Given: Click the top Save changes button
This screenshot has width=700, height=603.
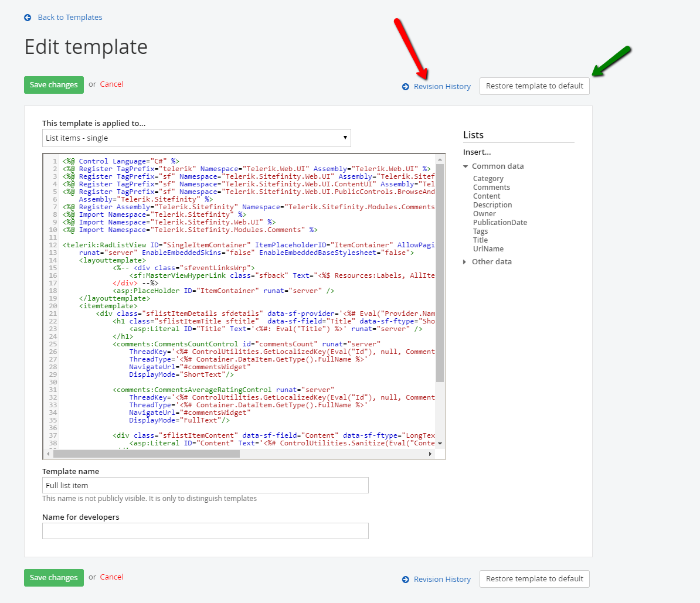Looking at the screenshot, I should click(x=54, y=85).
